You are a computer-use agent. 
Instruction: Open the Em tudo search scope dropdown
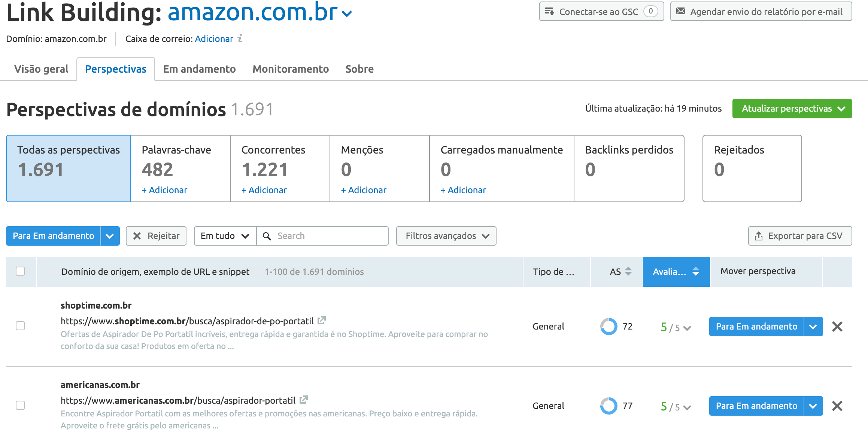(x=225, y=236)
